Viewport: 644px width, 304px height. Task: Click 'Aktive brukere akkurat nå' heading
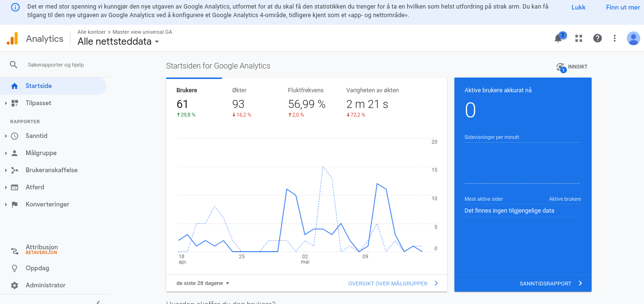498,90
